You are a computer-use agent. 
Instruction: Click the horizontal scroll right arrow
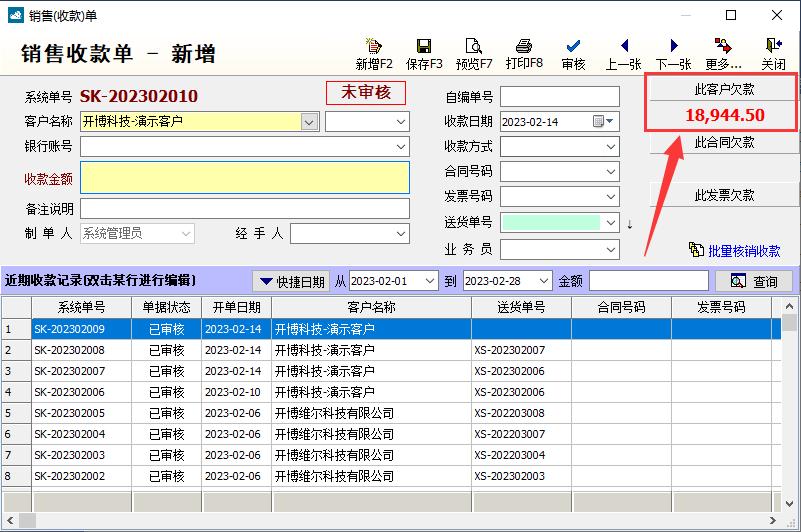tap(772, 520)
